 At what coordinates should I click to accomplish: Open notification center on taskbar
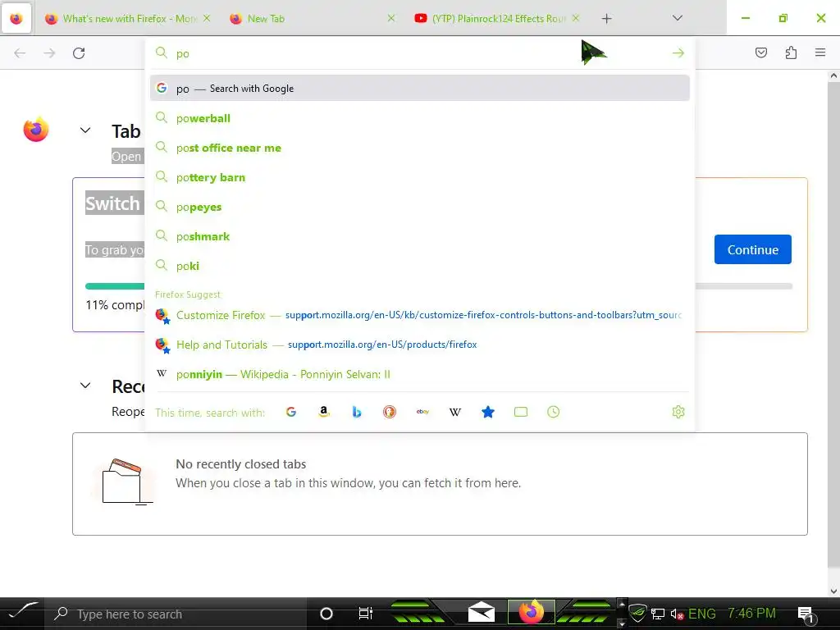tap(806, 614)
